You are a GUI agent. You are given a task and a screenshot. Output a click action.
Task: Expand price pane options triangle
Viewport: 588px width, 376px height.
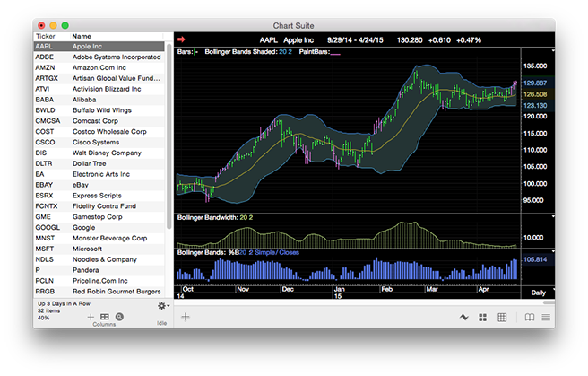click(x=553, y=50)
